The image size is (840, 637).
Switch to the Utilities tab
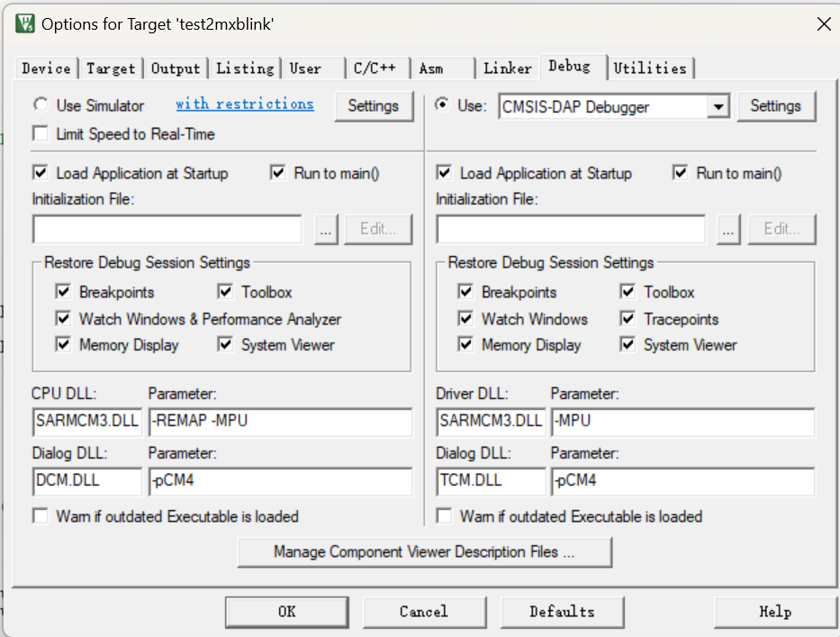650,68
